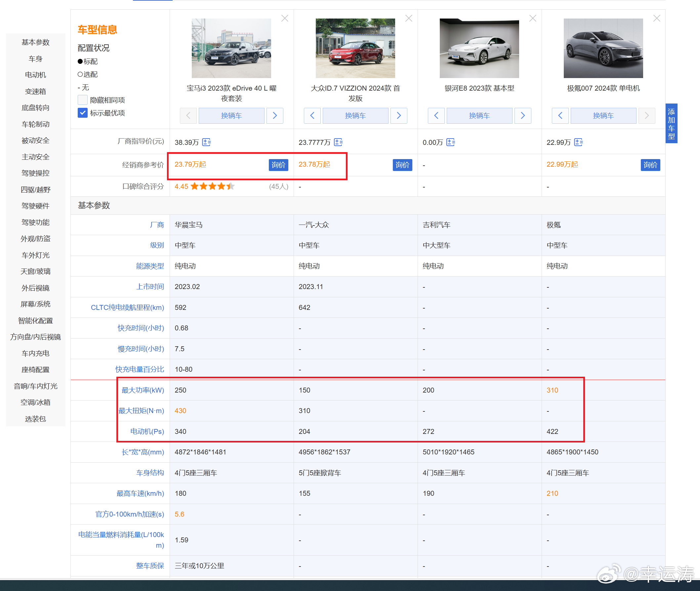This screenshot has height=591, width=700.
Task: Click the 22.99万起 dealer price
Action: point(562,164)
